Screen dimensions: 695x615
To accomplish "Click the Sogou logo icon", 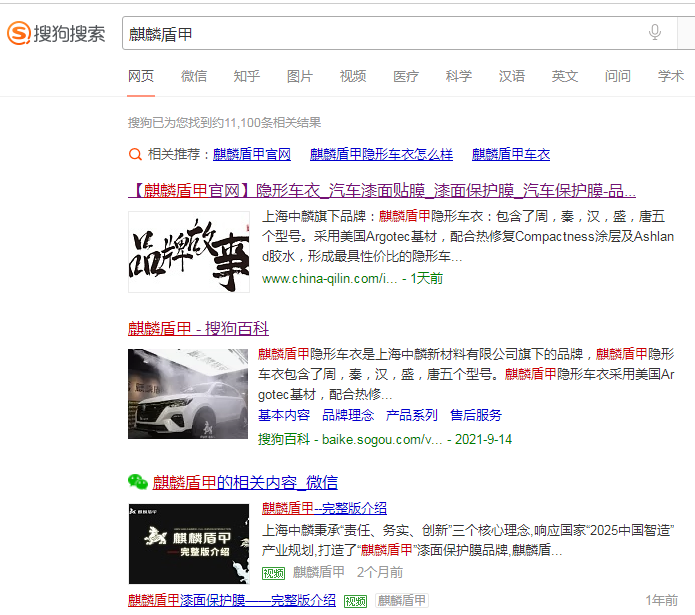I will pyautogui.click(x=19, y=33).
